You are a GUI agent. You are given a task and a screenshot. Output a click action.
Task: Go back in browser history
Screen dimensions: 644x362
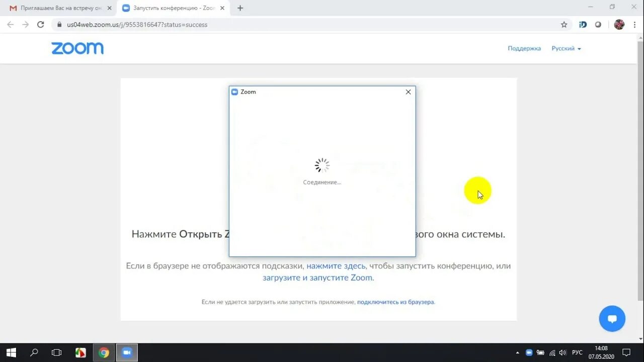pyautogui.click(x=10, y=25)
